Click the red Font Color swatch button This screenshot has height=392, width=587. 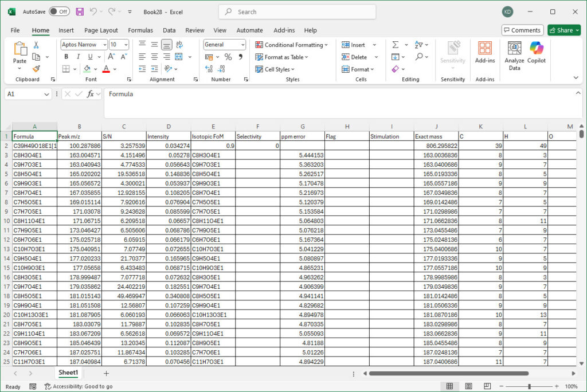(x=106, y=69)
